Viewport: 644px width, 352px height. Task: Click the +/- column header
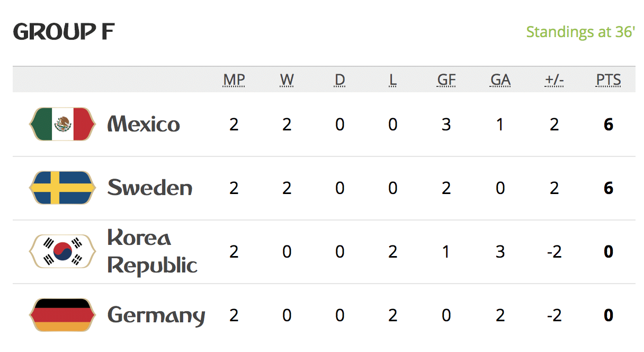[554, 80]
